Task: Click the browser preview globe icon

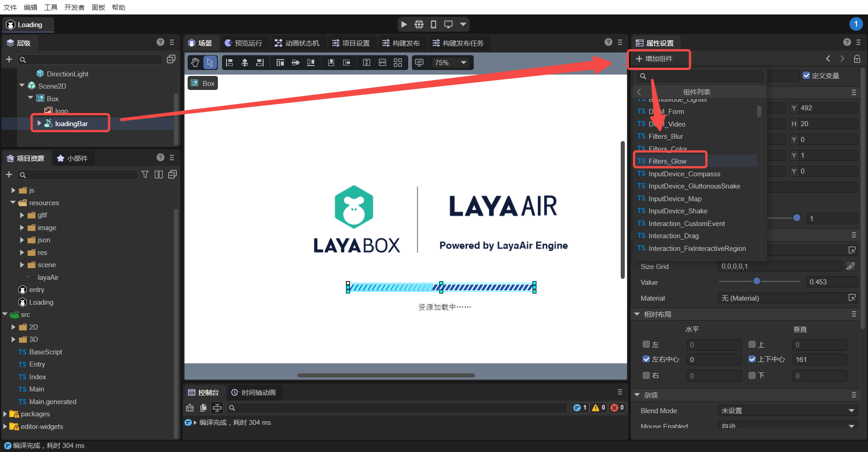Action: (x=419, y=24)
